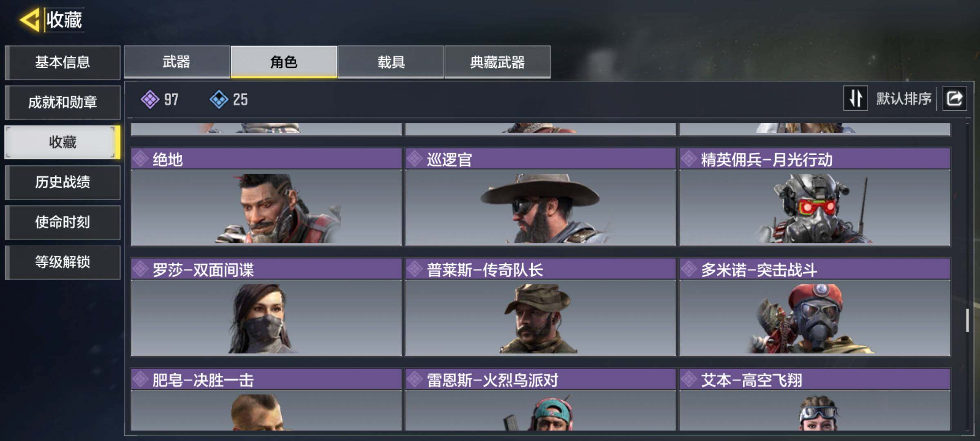Select the 普莱斯-传奇队长 character card
The width and height of the screenshot is (980, 441).
coord(540,307)
